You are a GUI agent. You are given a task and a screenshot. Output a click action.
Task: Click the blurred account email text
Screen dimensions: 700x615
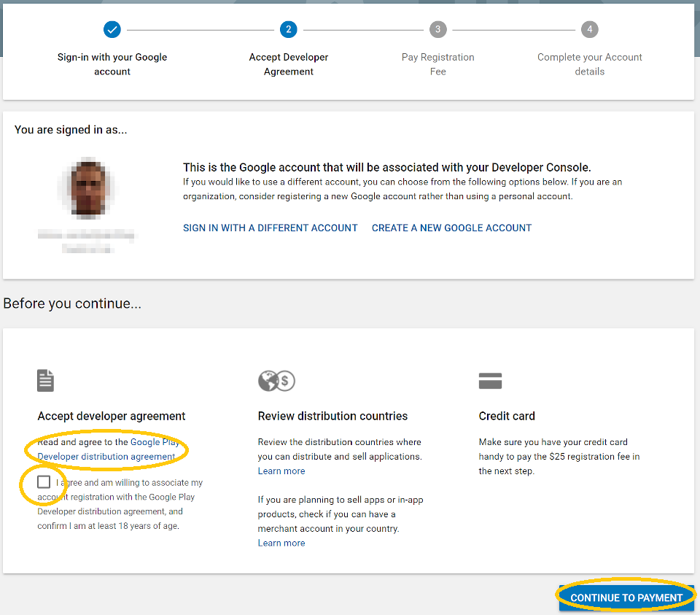click(x=86, y=241)
